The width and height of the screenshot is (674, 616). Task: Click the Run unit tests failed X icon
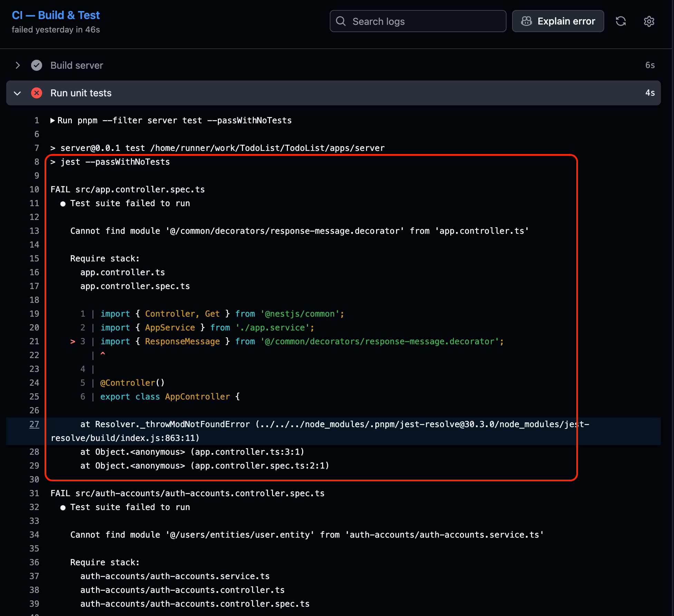point(37,93)
